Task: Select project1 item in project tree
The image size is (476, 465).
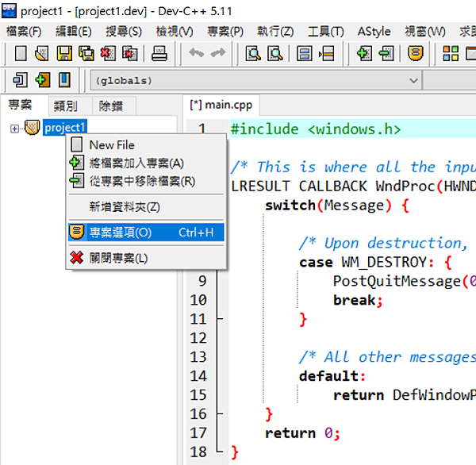Action: point(65,128)
